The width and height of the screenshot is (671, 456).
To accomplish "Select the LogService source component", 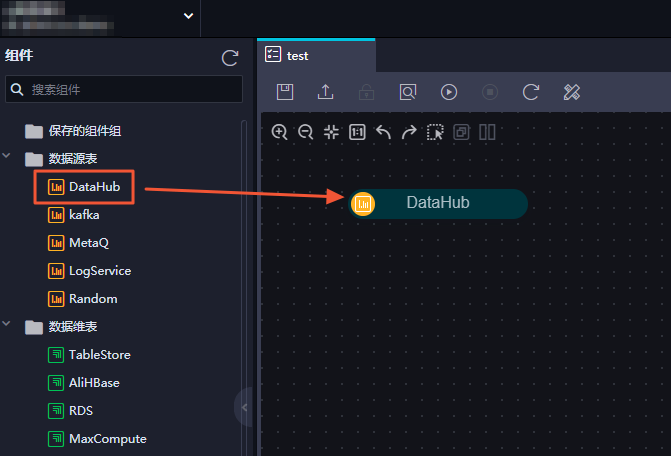I will (x=89, y=271).
